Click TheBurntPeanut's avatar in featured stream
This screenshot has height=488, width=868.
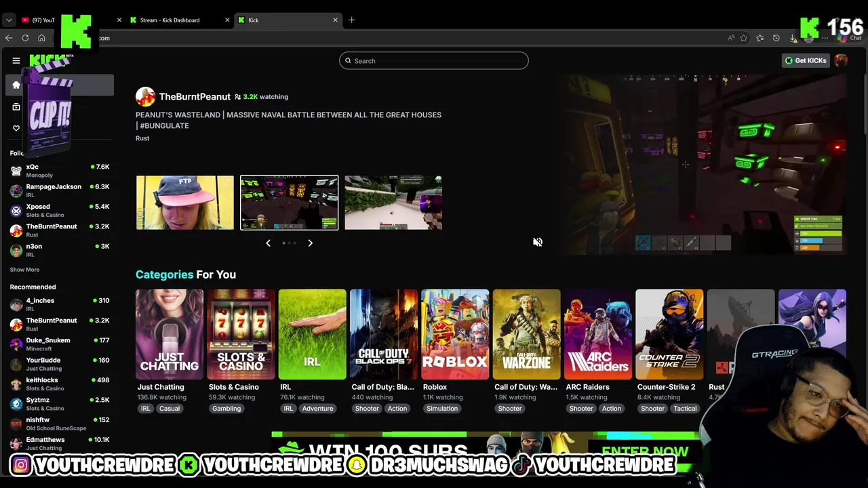coord(145,97)
